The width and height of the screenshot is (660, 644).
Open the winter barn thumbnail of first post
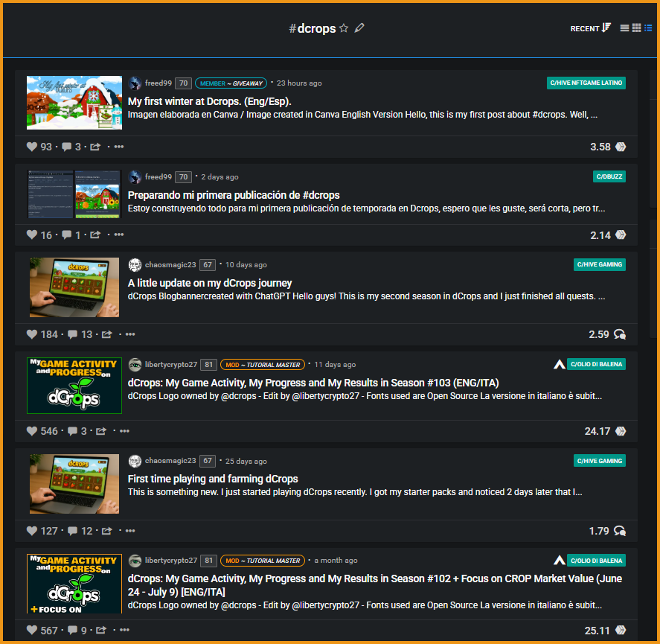click(x=74, y=103)
